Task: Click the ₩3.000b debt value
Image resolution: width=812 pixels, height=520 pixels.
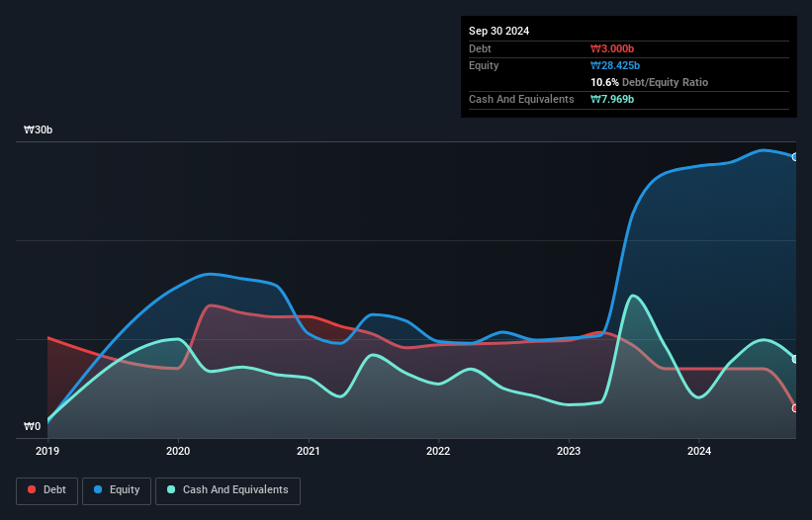Action: click(x=612, y=48)
